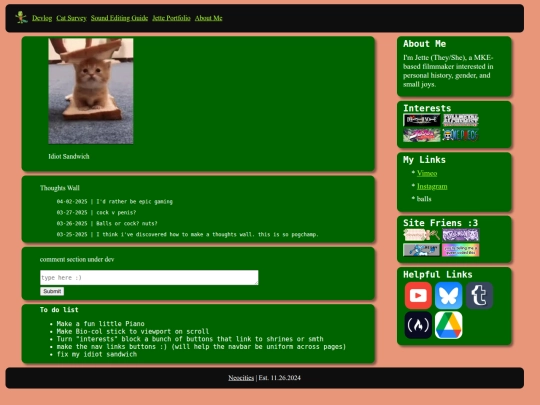The width and height of the screenshot is (540, 405).
Task: Open the Bluesky butterfly icon
Action: point(448,295)
